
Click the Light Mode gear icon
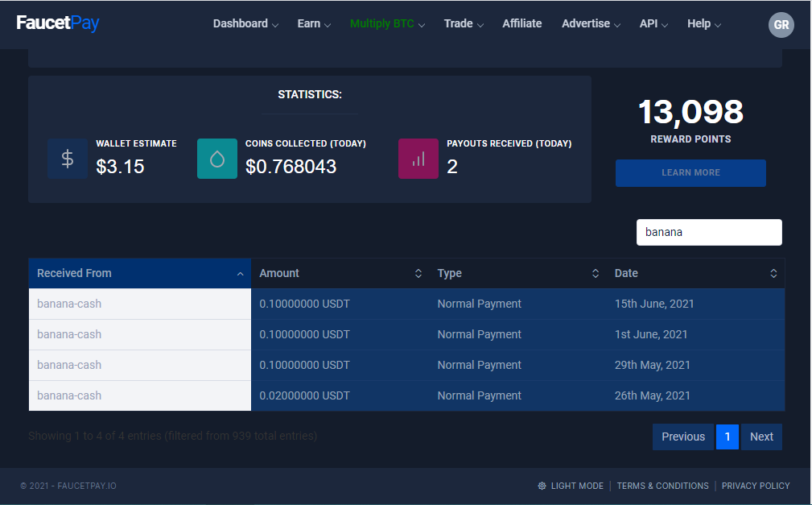click(x=542, y=486)
